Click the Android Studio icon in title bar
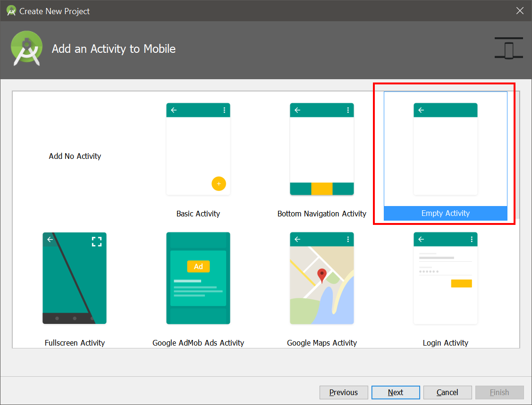 (11, 11)
